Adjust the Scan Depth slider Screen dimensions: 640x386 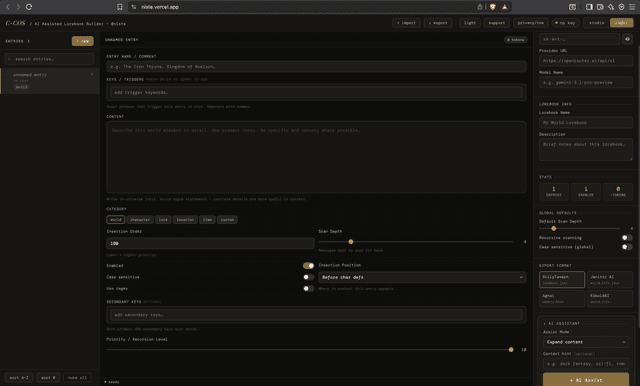351,242
